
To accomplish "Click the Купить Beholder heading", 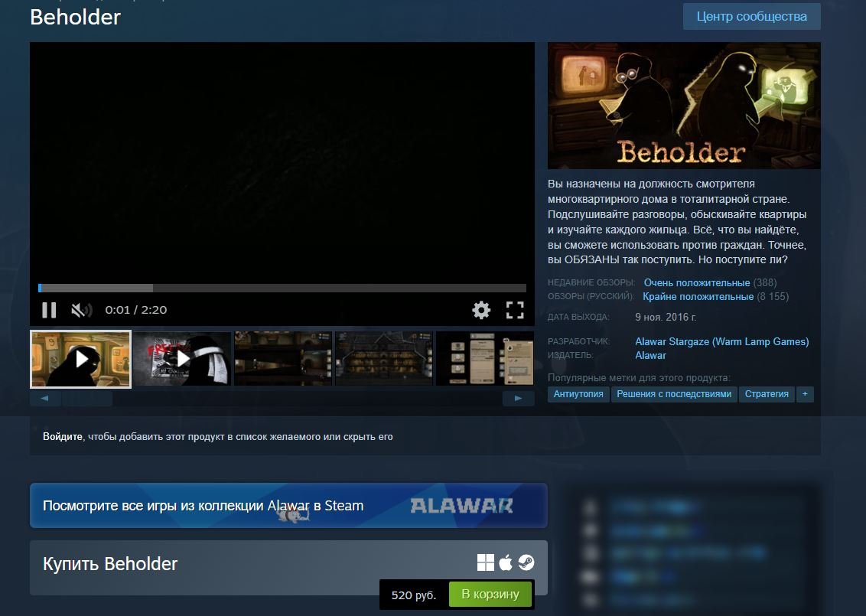I will coord(110,563).
